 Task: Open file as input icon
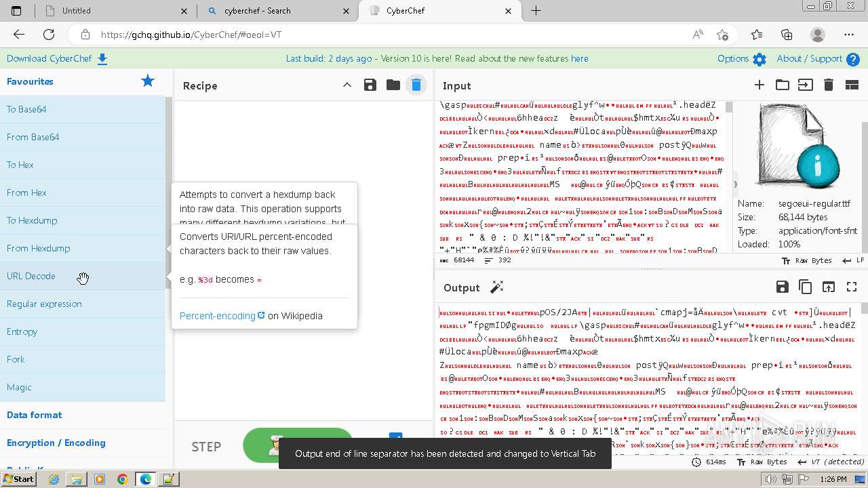coord(805,85)
